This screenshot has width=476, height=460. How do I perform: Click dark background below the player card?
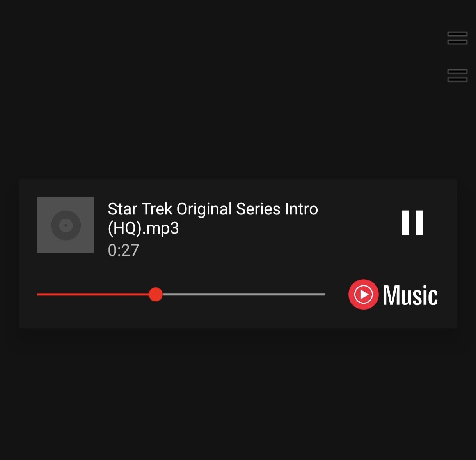[238, 394]
